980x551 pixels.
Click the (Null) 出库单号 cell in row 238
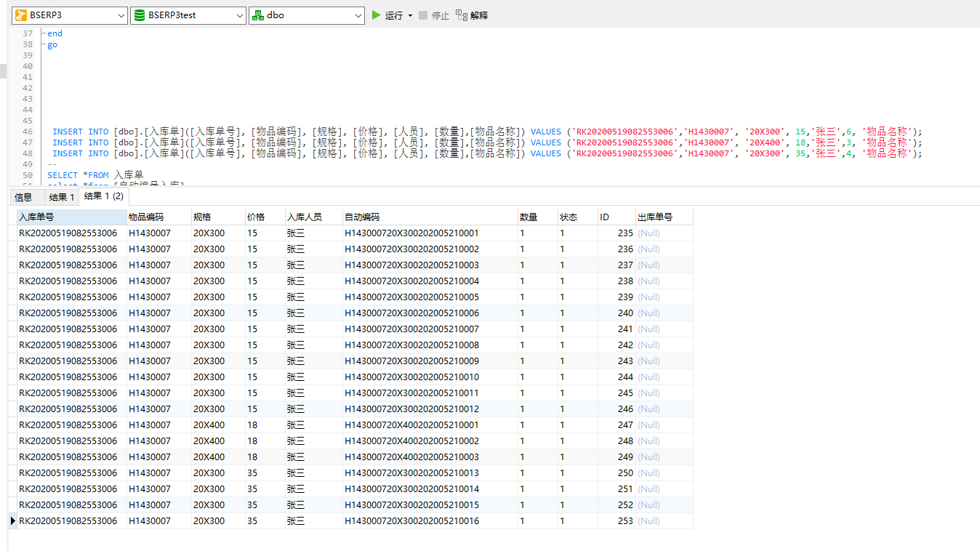tap(664, 281)
